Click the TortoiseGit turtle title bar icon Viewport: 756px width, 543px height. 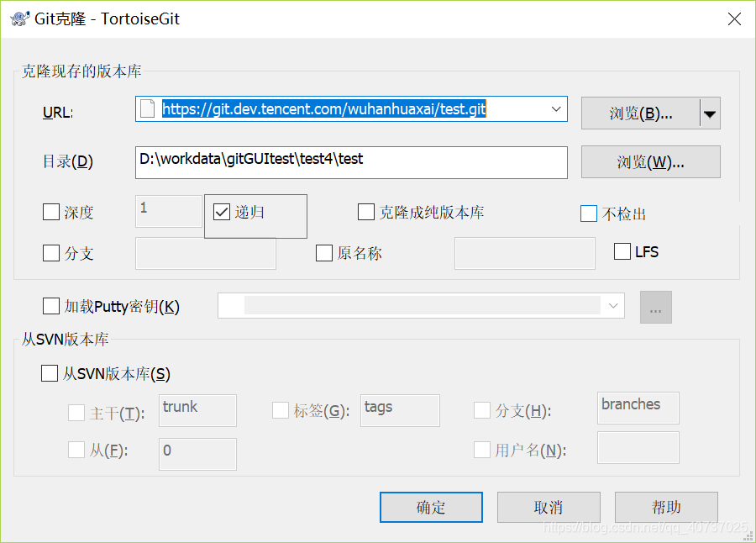[20, 18]
